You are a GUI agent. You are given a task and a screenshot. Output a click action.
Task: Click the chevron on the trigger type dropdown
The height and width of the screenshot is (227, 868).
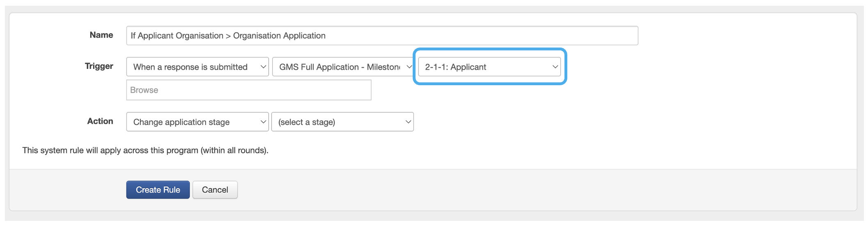coord(263,67)
